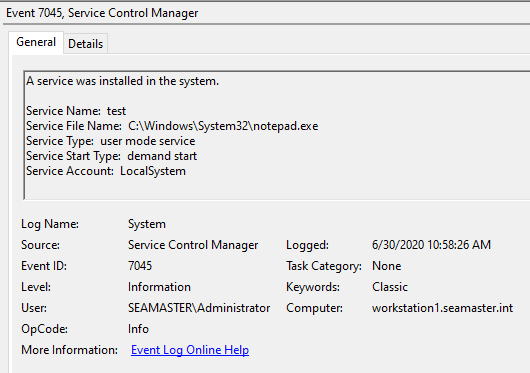This screenshot has width=530, height=373.
Task: Select the 'A service was installed in the system.' line
Action: [123, 81]
